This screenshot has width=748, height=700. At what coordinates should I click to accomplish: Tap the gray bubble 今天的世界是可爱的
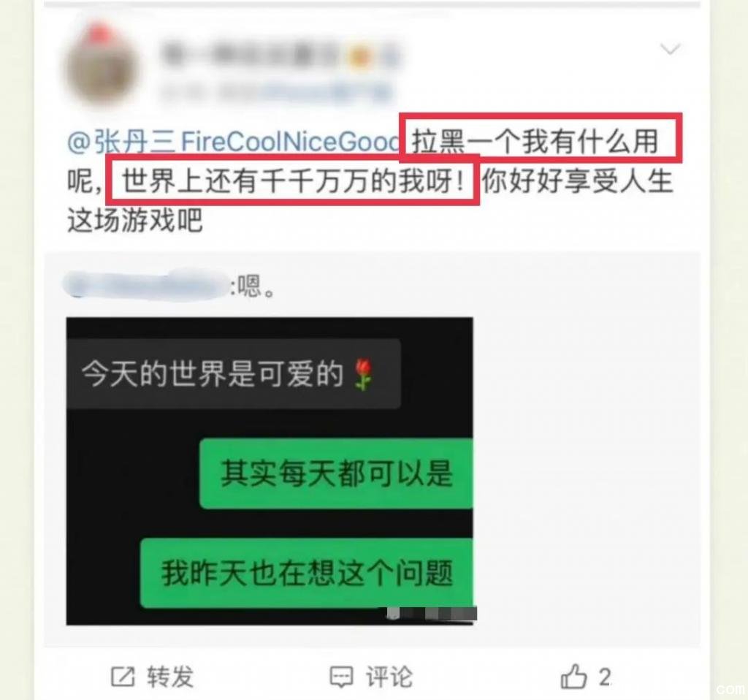[233, 374]
